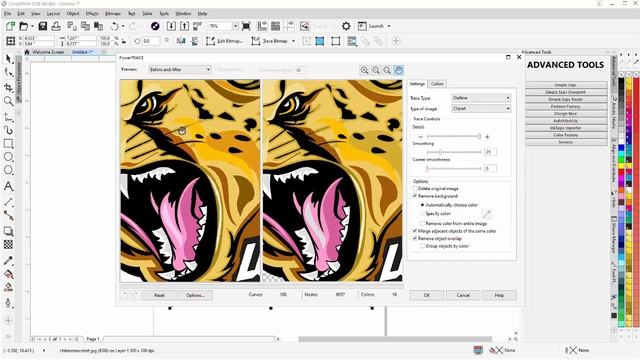The image size is (640, 360).
Task: Click PowerTRACE zoom in magnifier
Action: point(364,70)
